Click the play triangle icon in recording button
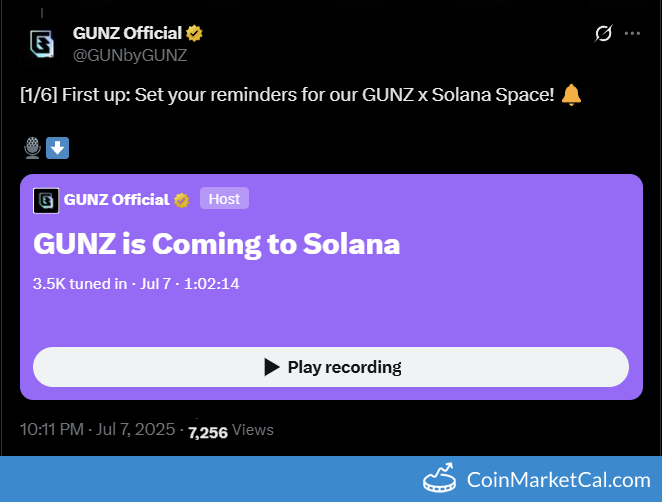The image size is (662, 502). coord(271,367)
